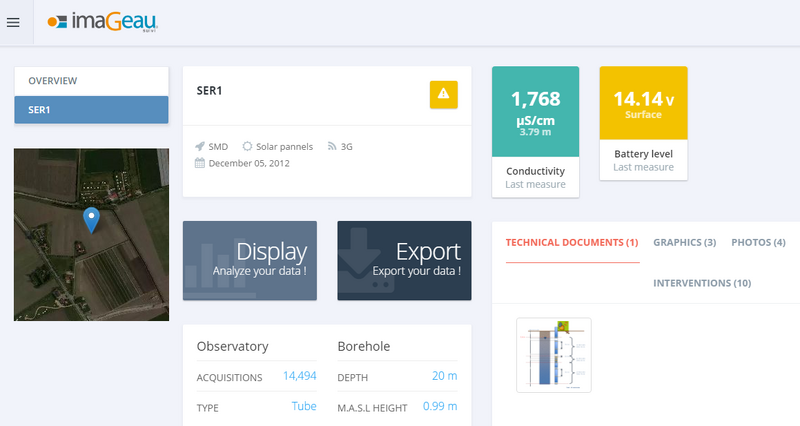The height and width of the screenshot is (426, 800).
Task: Click the solar panels sun icon
Action: (x=248, y=146)
